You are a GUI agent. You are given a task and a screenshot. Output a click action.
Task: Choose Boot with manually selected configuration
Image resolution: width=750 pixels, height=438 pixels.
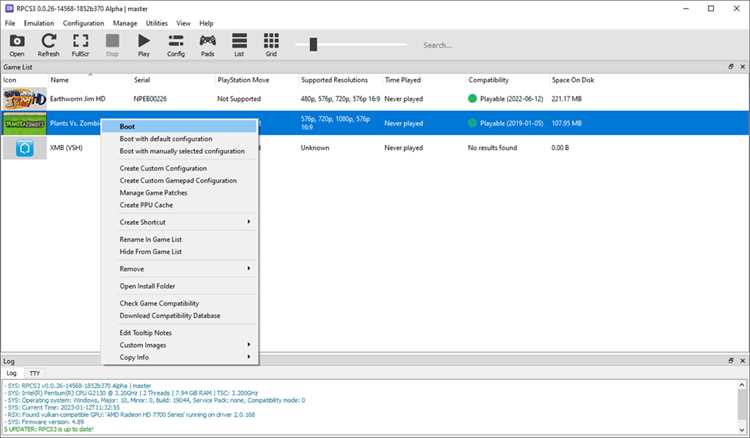tap(180, 151)
